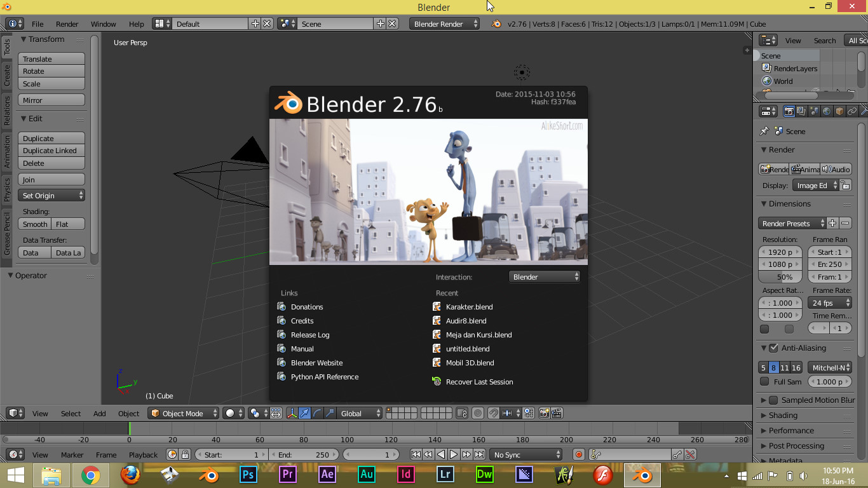Click the record auto-keyframe red button

(578, 454)
